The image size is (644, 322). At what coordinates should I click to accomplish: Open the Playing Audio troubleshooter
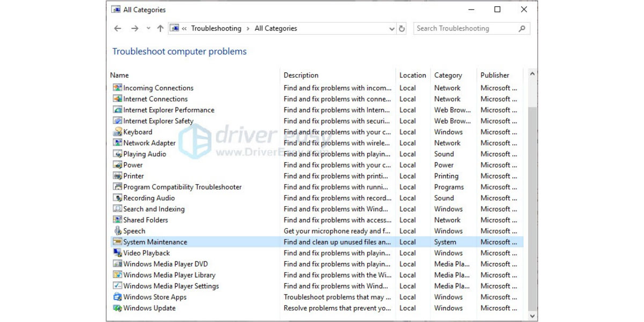click(145, 153)
